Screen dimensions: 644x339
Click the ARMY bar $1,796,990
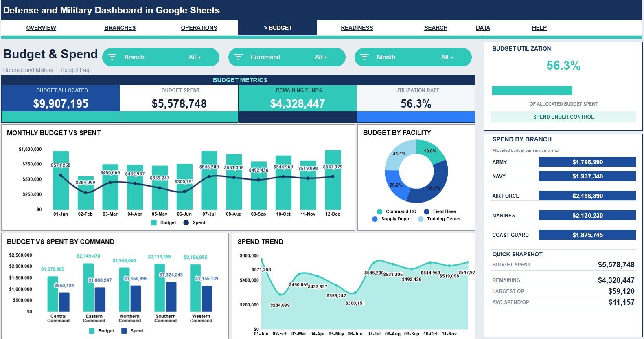click(587, 162)
